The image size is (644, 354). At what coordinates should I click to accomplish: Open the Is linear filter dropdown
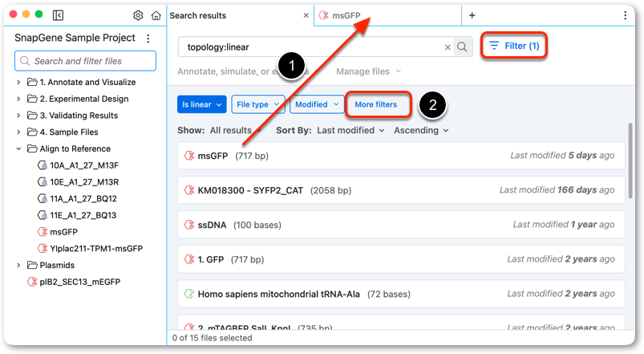point(201,104)
